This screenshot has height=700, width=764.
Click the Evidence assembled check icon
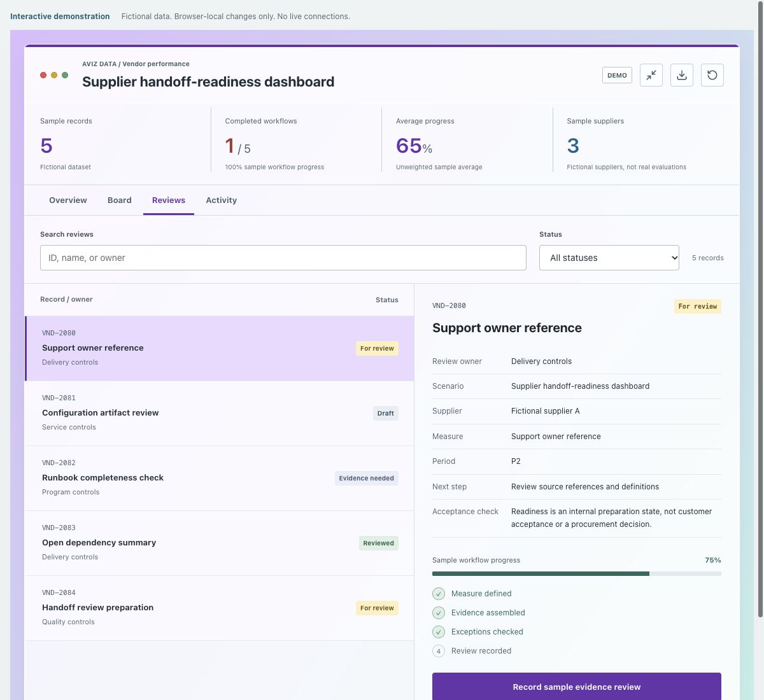click(x=439, y=613)
